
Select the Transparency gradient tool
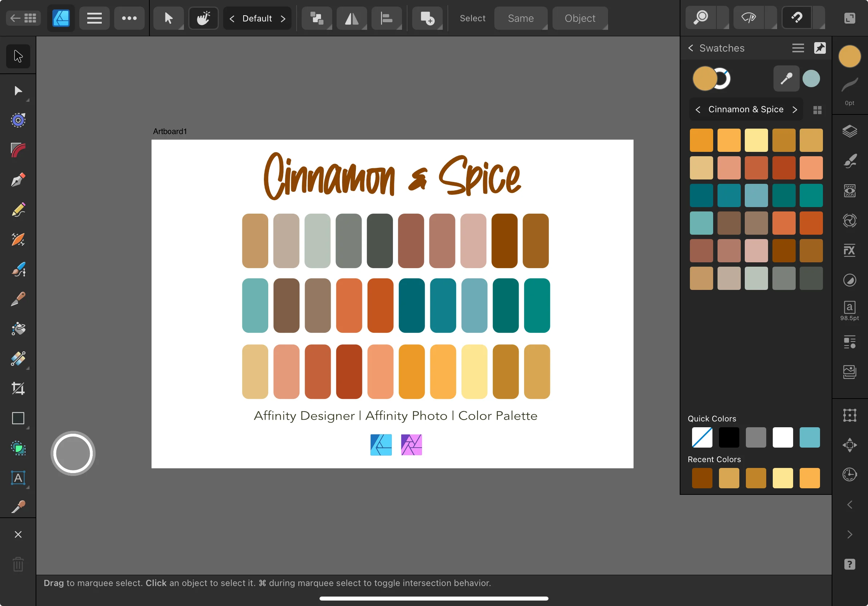[18, 359]
